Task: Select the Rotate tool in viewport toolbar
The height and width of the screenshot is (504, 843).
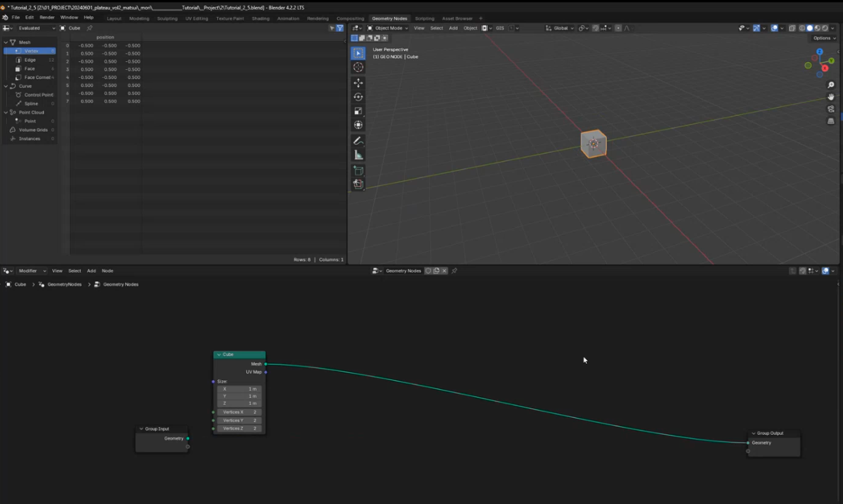Action: [358, 96]
